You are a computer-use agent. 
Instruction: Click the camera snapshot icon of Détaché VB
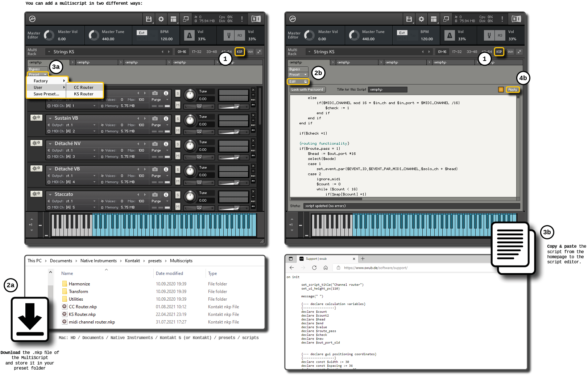click(x=155, y=169)
